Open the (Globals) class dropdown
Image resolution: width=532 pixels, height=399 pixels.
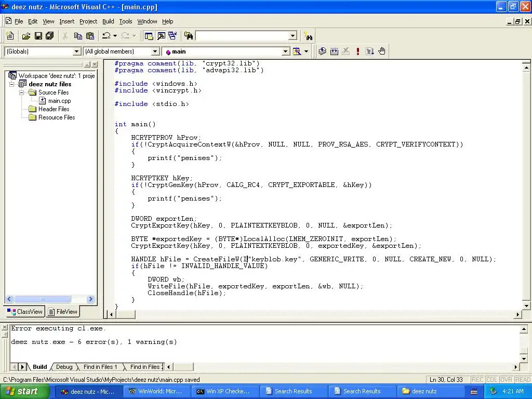pos(77,51)
